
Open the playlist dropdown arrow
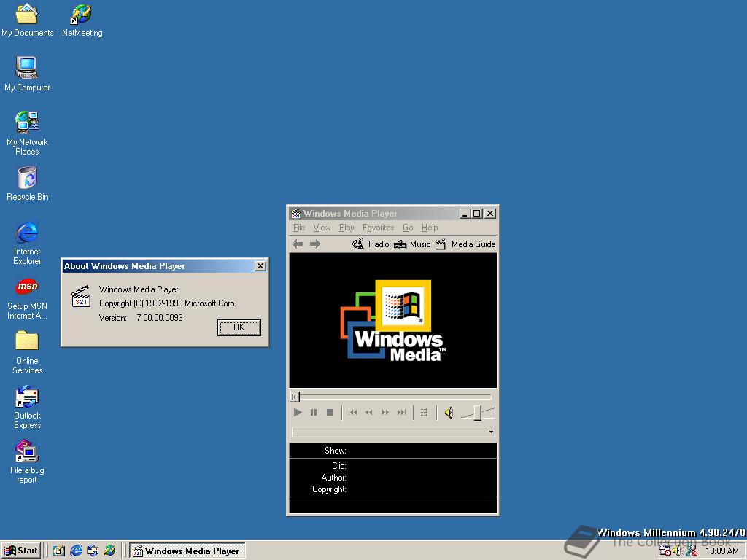point(491,432)
